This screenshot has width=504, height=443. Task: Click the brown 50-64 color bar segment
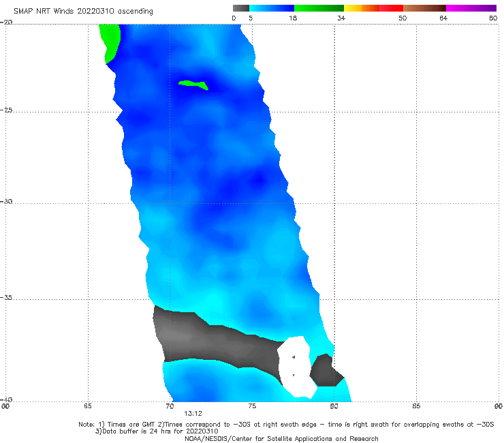coord(424,8)
